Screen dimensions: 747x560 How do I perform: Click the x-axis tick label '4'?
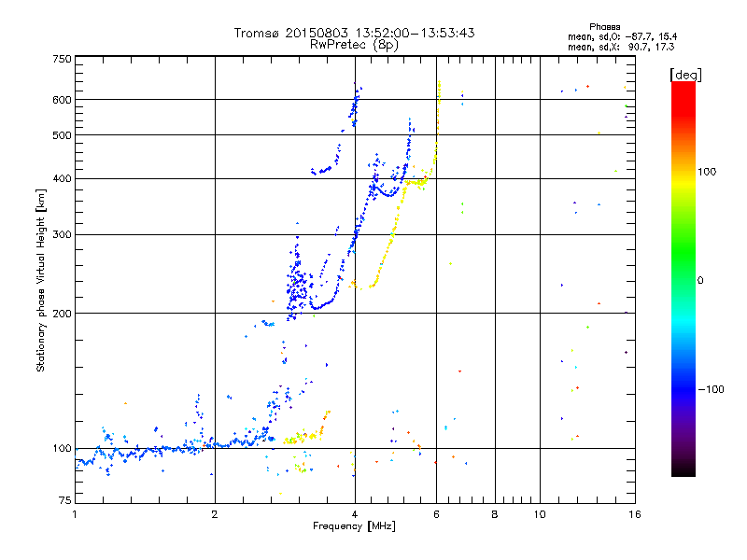tap(355, 514)
